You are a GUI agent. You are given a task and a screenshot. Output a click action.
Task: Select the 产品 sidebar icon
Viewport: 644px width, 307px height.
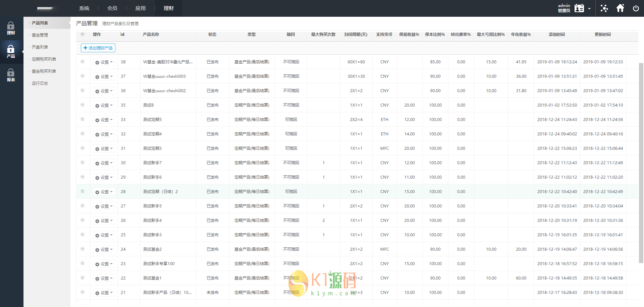tap(11, 52)
